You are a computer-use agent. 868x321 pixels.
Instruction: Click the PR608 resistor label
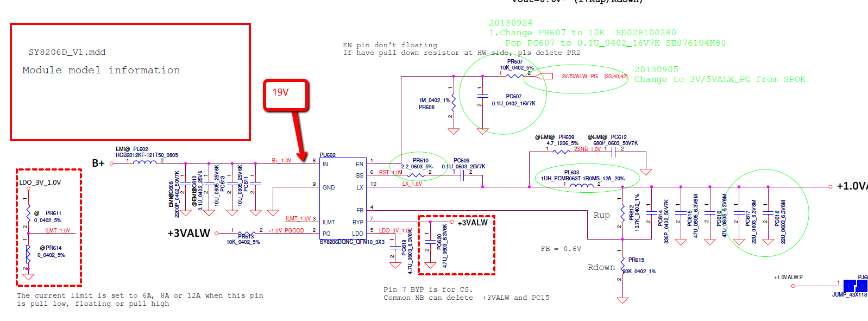426,107
